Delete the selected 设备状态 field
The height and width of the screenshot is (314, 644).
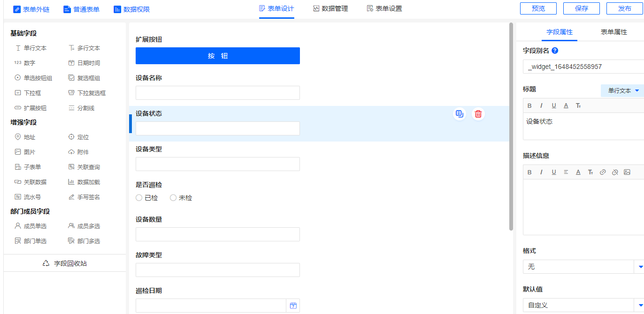[478, 114]
